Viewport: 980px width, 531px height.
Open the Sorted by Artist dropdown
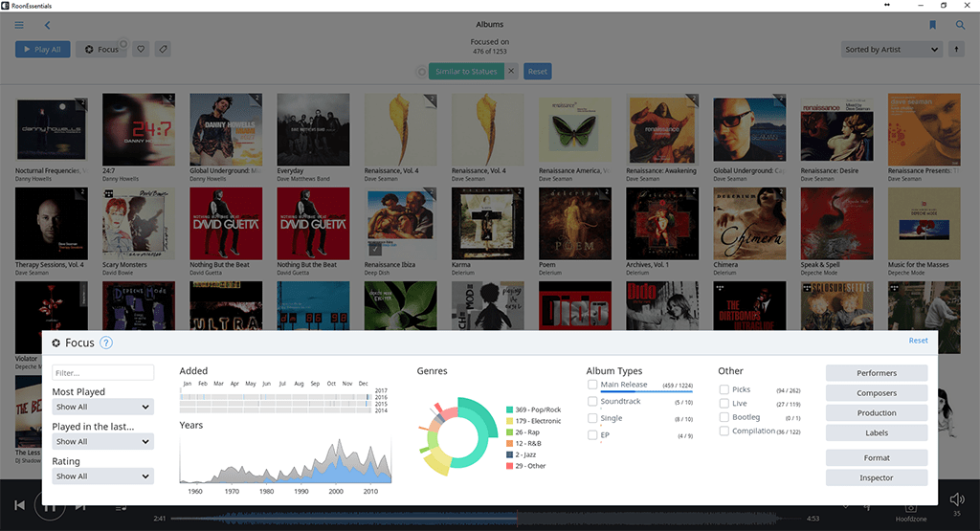[x=891, y=50]
